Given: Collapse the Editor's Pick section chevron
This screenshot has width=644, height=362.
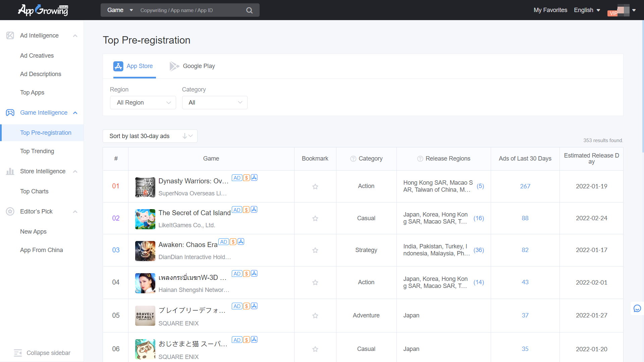Looking at the screenshot, I should coord(75,212).
